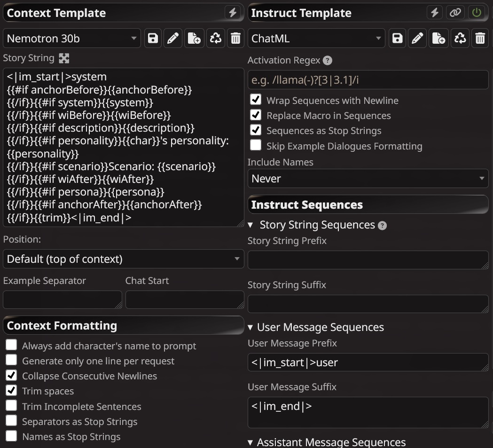This screenshot has height=448, width=493.
Task: Save the ChatML instruct template as new file
Action: tap(438, 39)
